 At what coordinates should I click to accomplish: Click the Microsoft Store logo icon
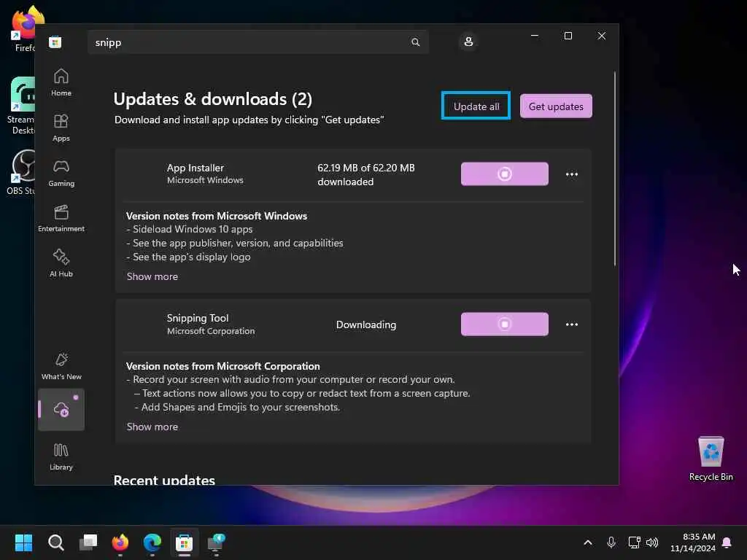point(55,42)
